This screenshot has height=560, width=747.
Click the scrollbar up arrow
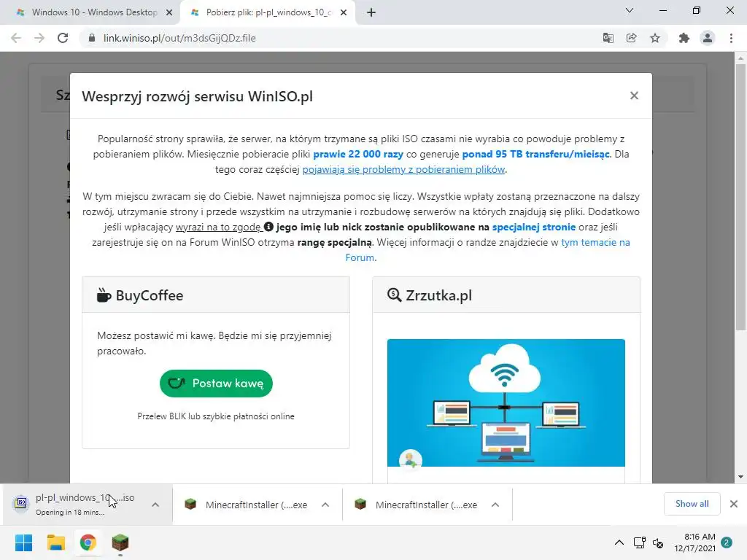point(740,58)
